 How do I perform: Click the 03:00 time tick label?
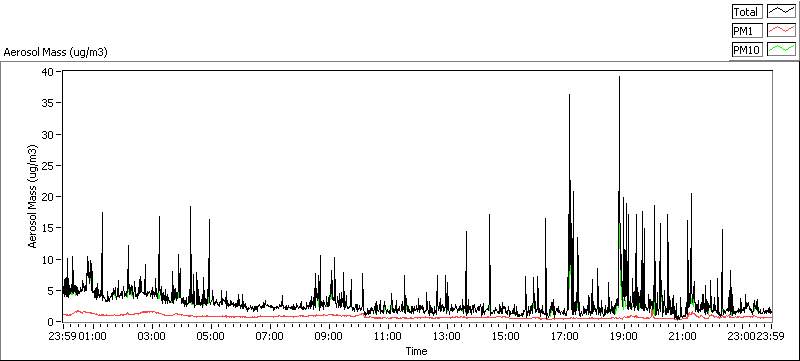tap(152, 336)
